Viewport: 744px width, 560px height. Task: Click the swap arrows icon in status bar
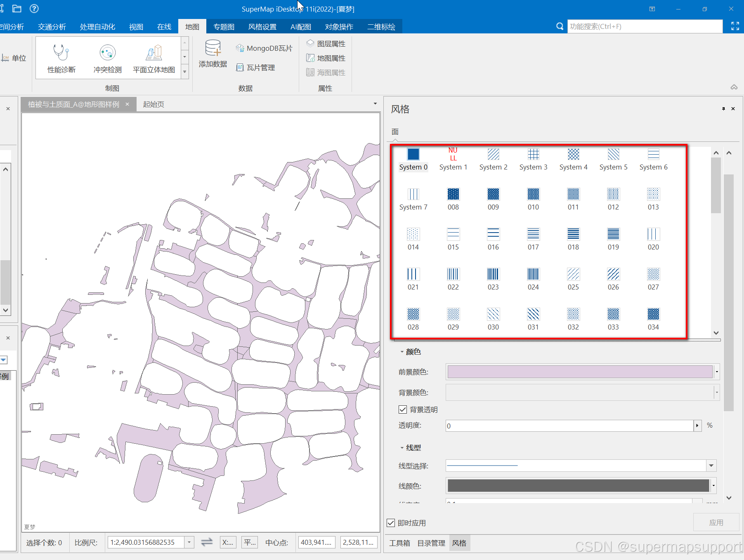coord(207,542)
